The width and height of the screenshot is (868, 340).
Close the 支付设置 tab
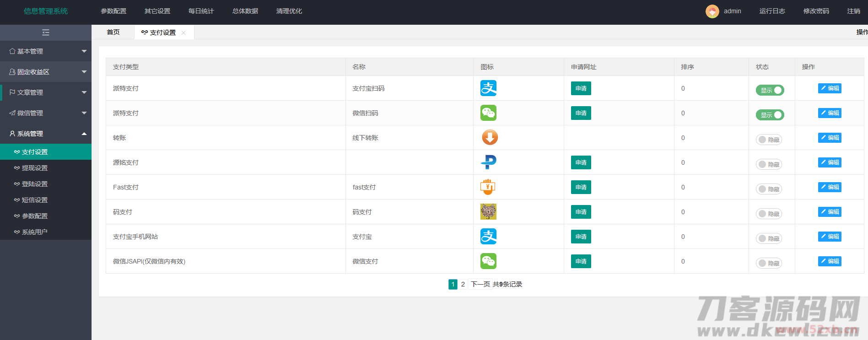pos(183,33)
